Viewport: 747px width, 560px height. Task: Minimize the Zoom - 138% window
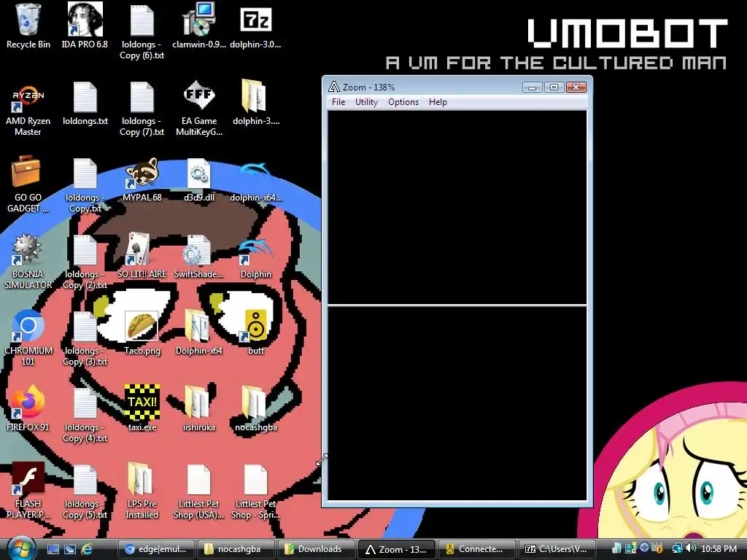pyautogui.click(x=532, y=87)
